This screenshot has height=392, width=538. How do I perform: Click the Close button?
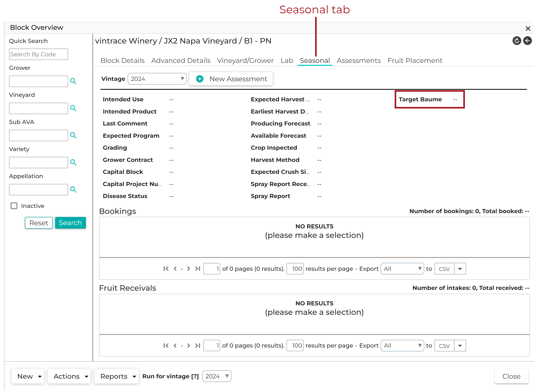512,376
